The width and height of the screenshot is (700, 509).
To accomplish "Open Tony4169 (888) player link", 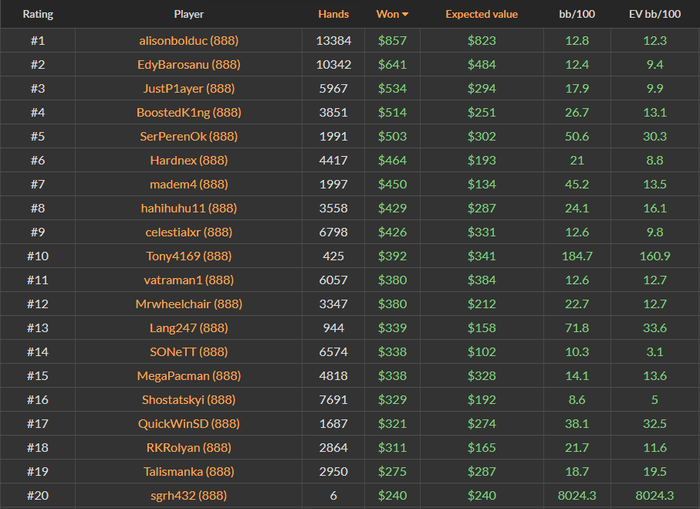I will click(x=188, y=256).
